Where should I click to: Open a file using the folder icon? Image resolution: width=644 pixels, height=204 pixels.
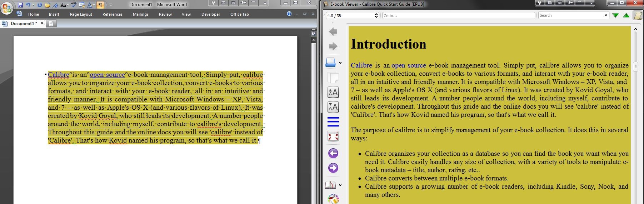click(x=48, y=5)
